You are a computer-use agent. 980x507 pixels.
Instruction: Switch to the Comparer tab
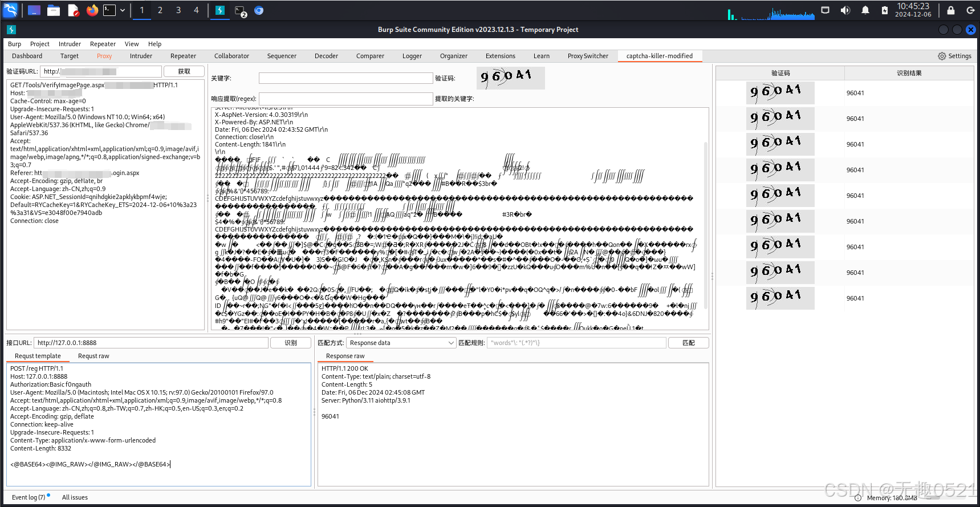[x=370, y=56]
